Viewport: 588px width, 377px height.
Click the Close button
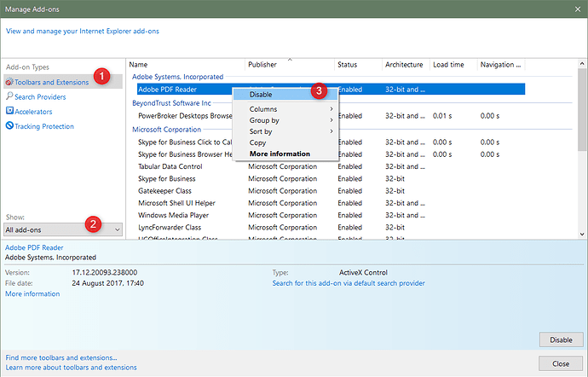tap(560, 363)
